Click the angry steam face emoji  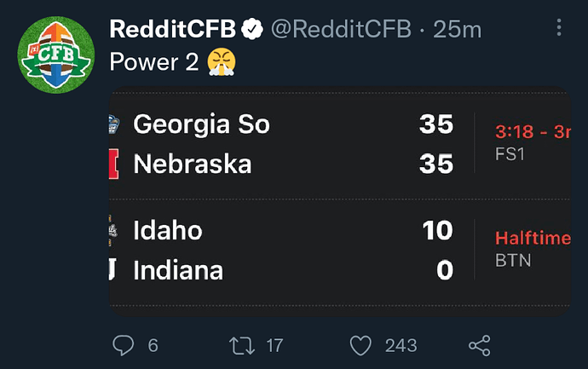222,62
